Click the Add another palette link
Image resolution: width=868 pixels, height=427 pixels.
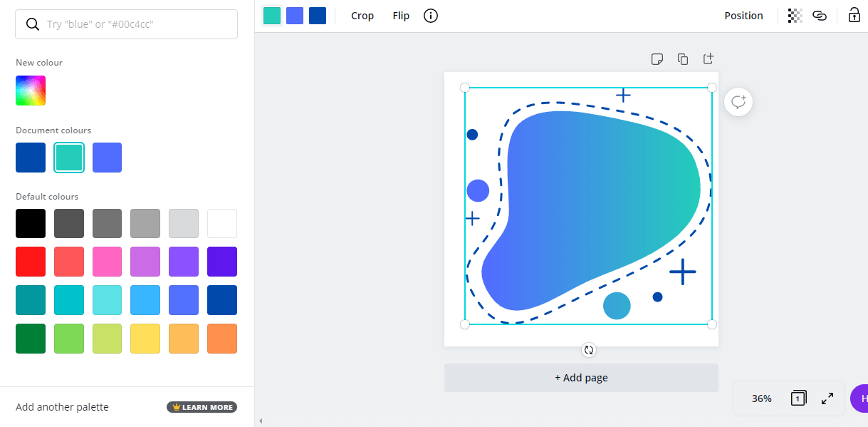62,406
